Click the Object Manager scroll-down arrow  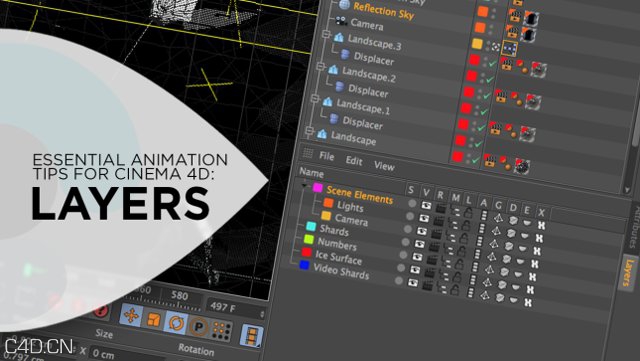627,189
